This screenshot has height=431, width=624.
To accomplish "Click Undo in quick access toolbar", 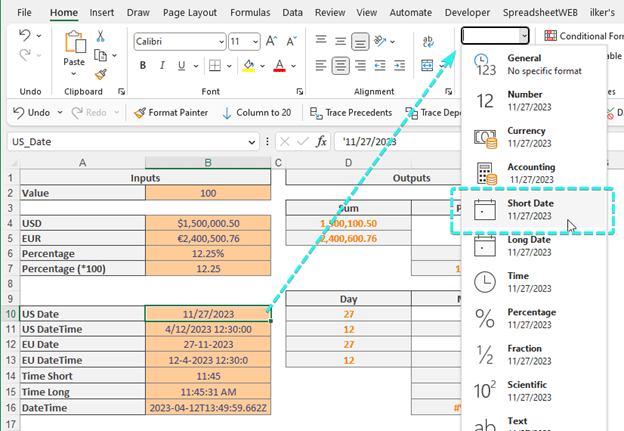I will pos(31,113).
